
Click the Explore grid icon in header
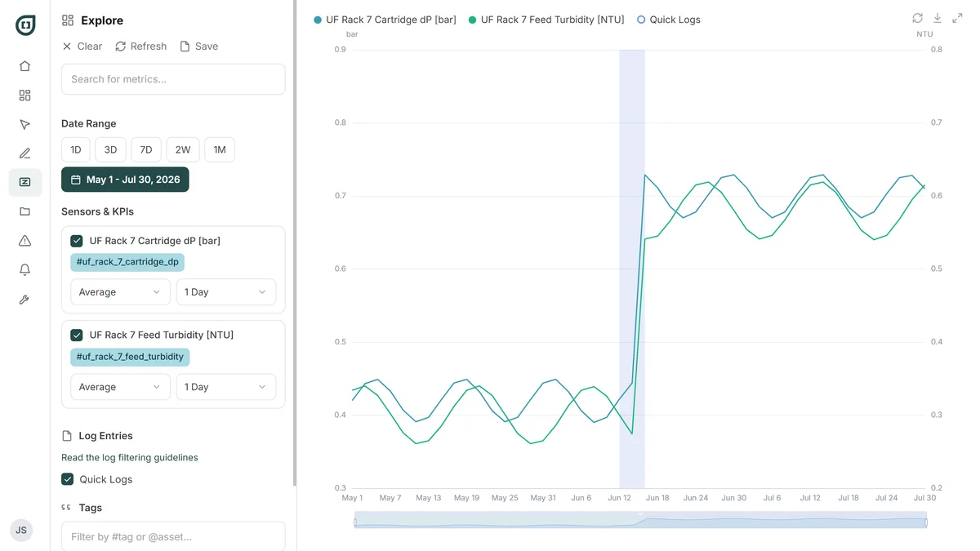pyautogui.click(x=68, y=20)
